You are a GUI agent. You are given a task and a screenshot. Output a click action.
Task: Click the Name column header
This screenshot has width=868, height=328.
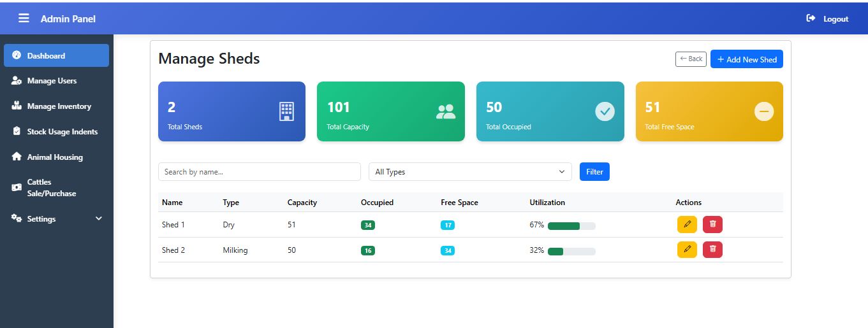point(172,203)
